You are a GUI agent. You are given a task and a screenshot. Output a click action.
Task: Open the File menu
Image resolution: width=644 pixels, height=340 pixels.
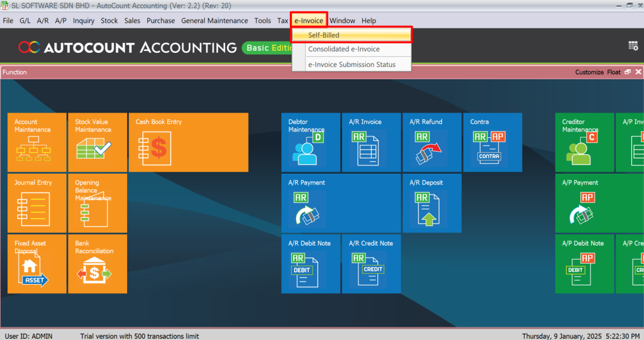point(8,21)
